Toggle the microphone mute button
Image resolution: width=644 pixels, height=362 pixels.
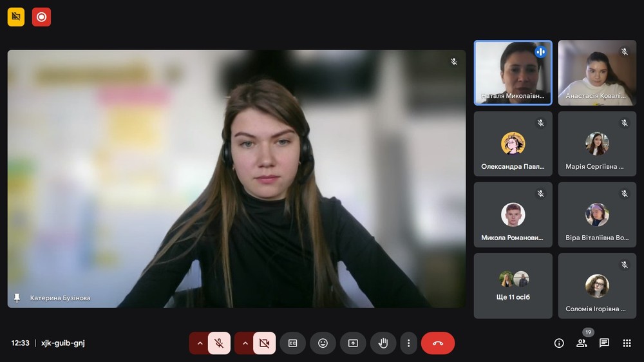click(219, 343)
